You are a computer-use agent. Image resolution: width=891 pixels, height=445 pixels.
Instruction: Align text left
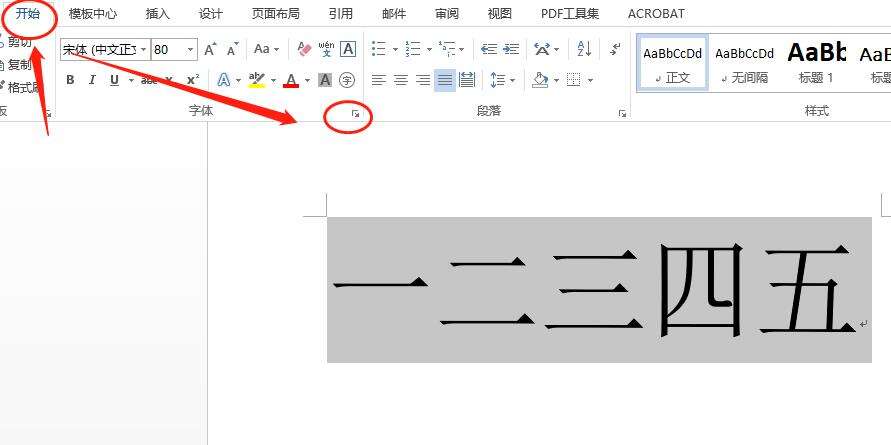(378, 80)
